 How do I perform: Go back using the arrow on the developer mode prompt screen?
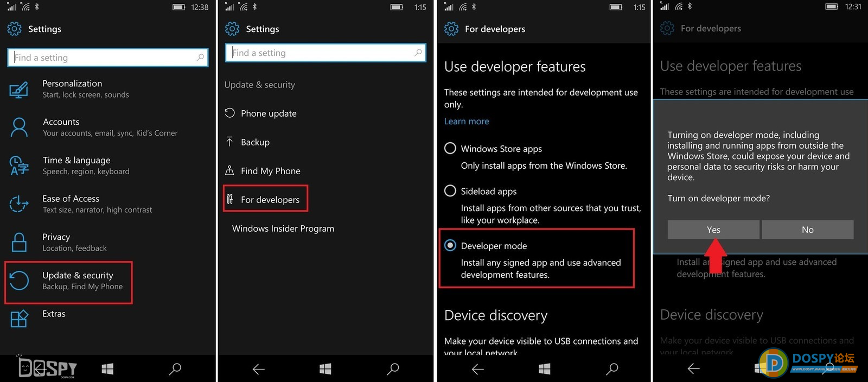pos(694,369)
